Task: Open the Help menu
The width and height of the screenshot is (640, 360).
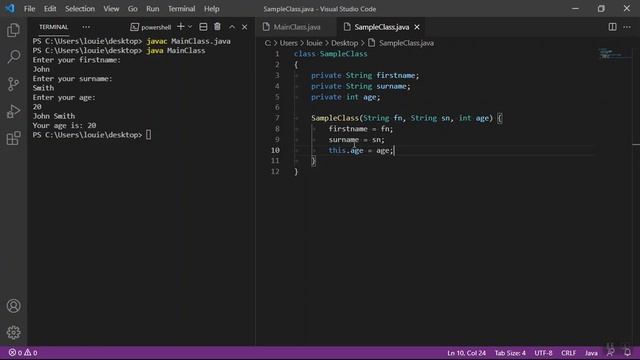Action: 211,9
